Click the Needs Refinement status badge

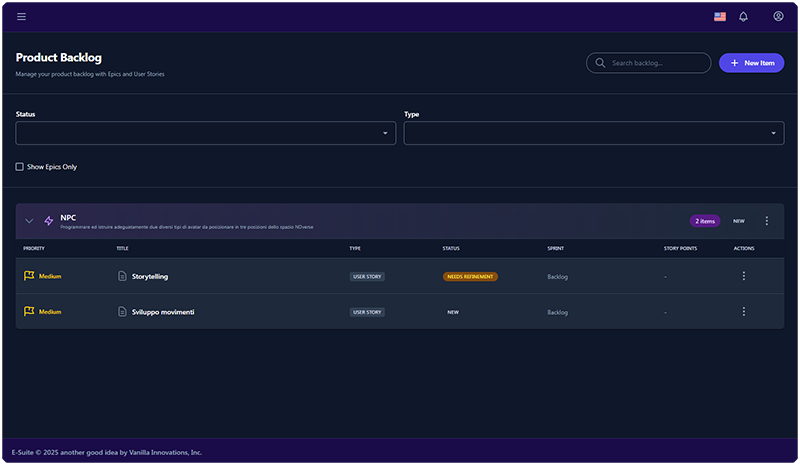470,276
